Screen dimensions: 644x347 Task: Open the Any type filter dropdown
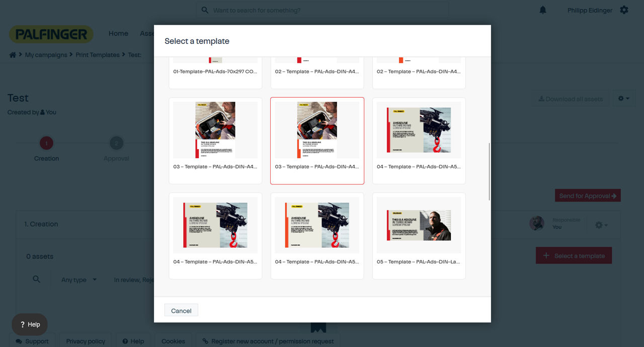pyautogui.click(x=79, y=280)
